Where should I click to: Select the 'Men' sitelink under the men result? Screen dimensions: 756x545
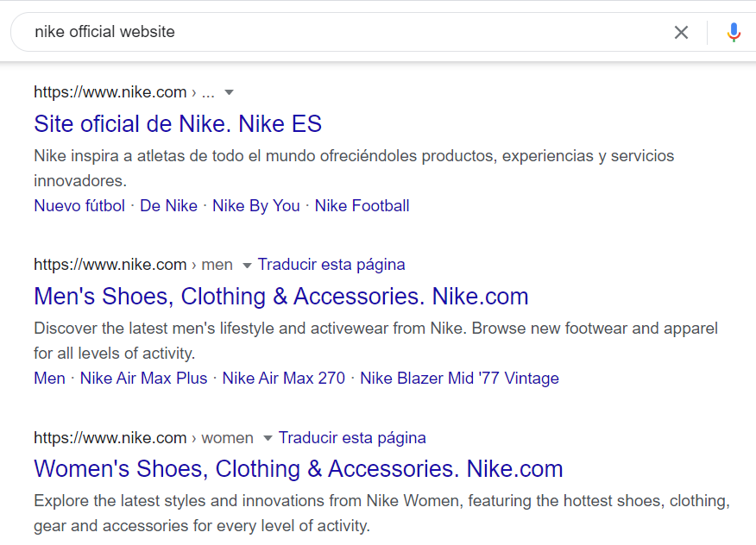click(49, 378)
